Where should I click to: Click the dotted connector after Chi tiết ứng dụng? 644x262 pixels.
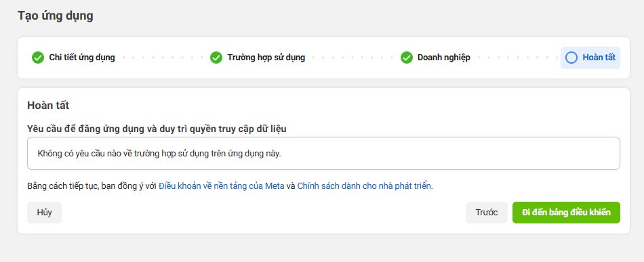(163, 58)
